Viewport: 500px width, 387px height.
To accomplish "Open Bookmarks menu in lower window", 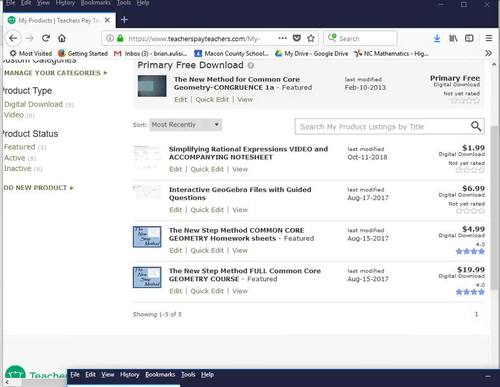I will point(160,375).
